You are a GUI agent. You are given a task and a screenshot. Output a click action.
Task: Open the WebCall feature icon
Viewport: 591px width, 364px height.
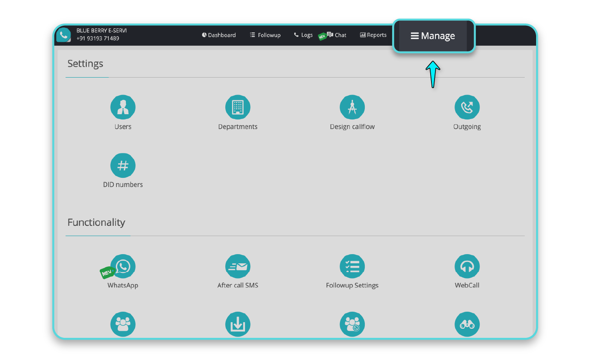tap(467, 266)
